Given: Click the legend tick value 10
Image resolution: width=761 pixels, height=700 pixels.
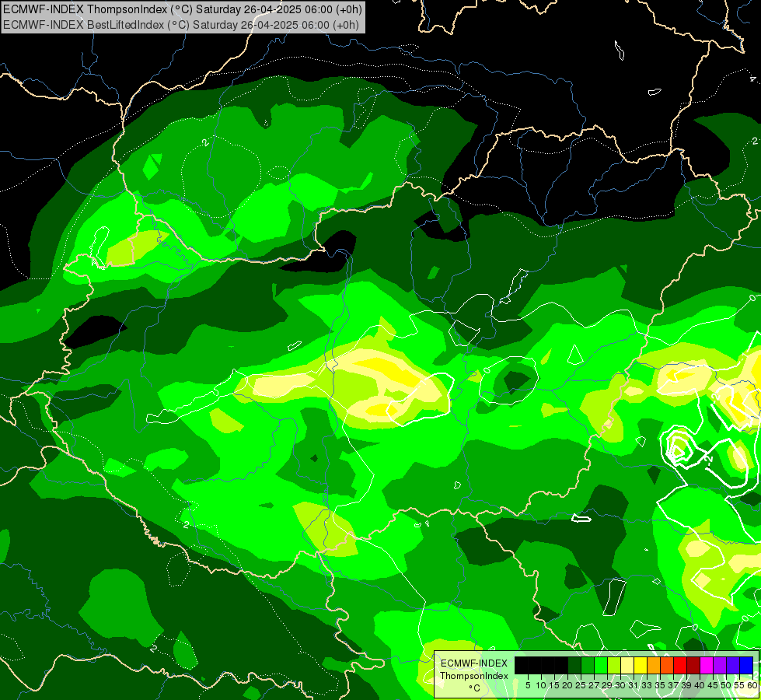Looking at the screenshot, I should coord(541,685).
